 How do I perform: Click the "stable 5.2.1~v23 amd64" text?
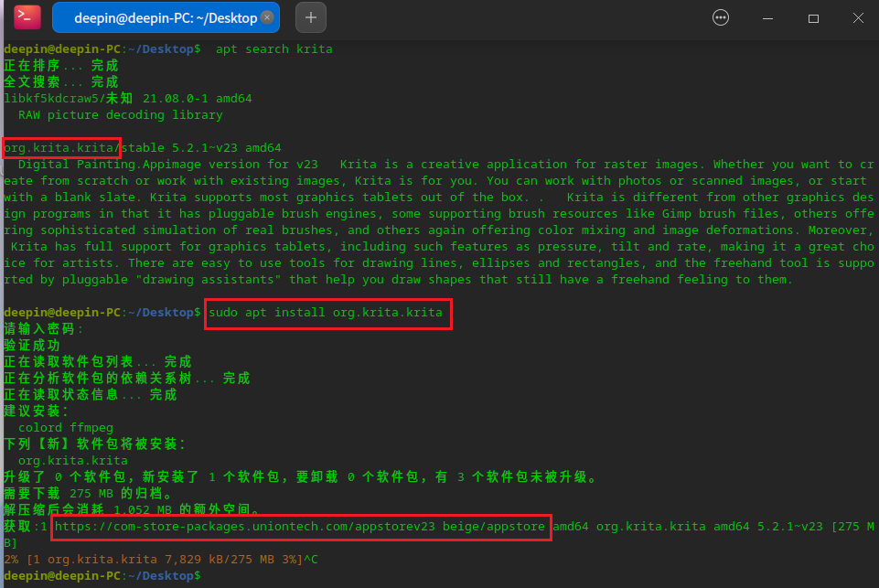tap(202, 148)
